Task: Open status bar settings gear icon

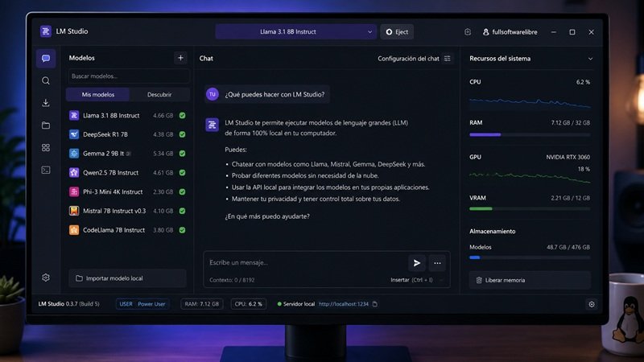Action: (592, 304)
